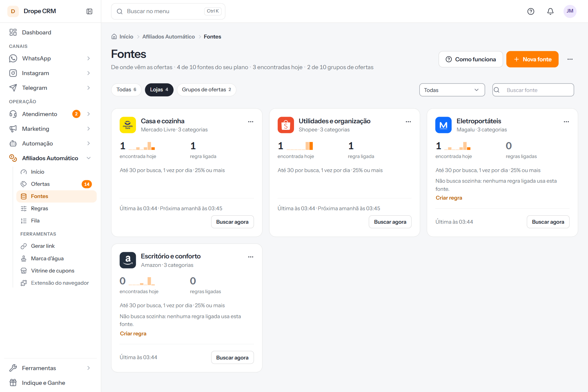
Task: Click Criar regra link on Escritório e conforto card
Action: (x=133, y=333)
